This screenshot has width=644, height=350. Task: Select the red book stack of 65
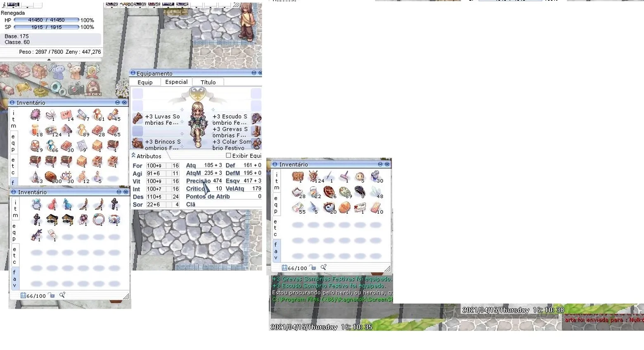tap(113, 131)
